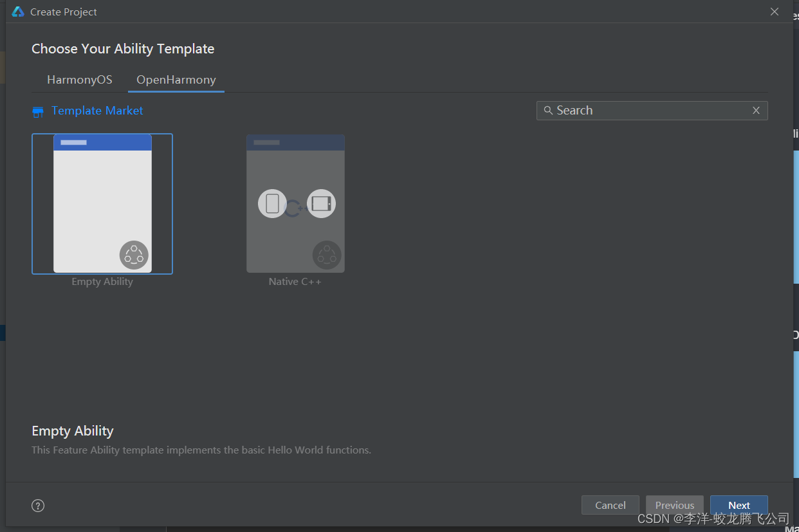Click the Template Market store icon
The height and width of the screenshot is (532, 799).
click(x=38, y=112)
